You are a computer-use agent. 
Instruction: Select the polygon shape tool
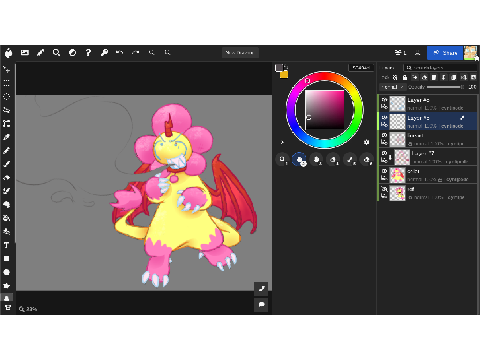point(7,286)
